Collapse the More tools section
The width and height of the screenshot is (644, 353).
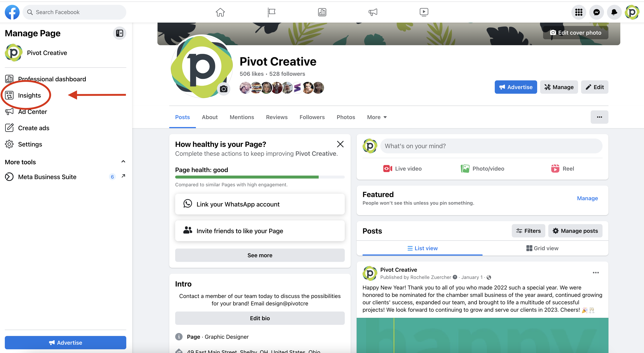[x=123, y=161]
